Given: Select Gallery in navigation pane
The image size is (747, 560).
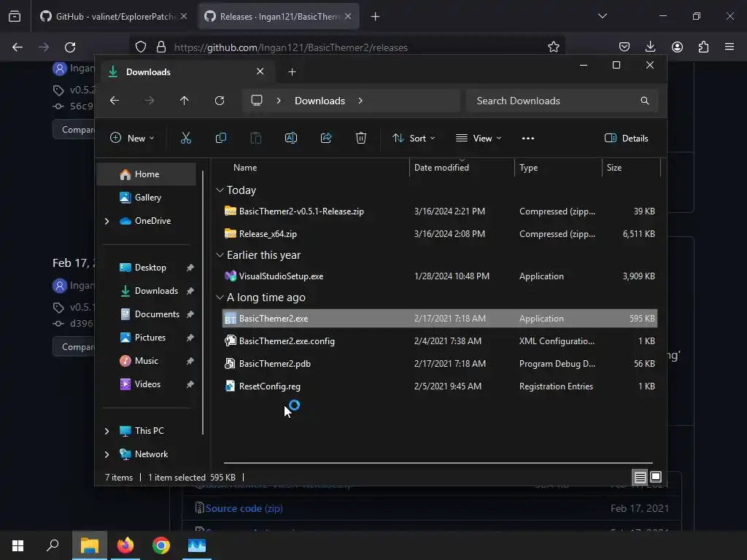Looking at the screenshot, I should point(147,198).
